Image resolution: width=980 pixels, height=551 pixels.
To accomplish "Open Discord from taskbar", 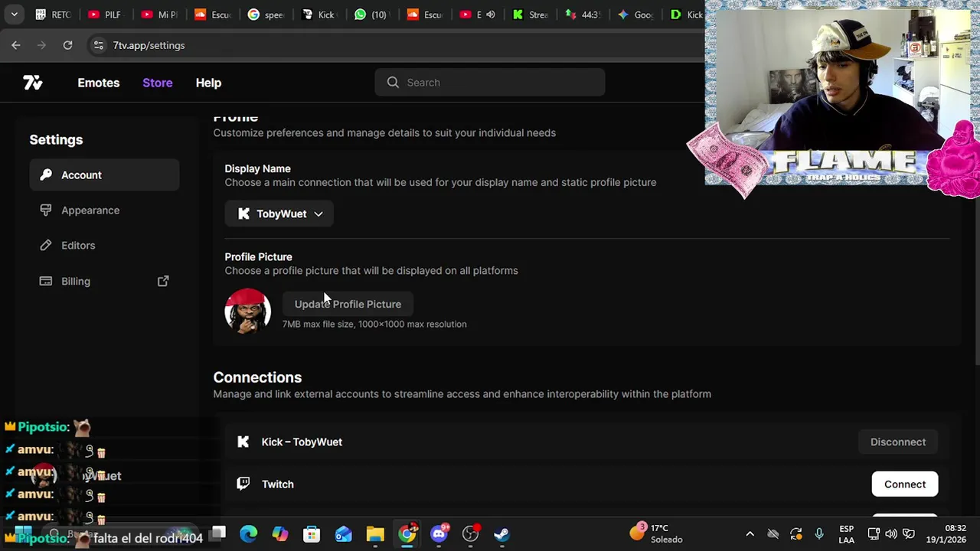I will [439, 534].
